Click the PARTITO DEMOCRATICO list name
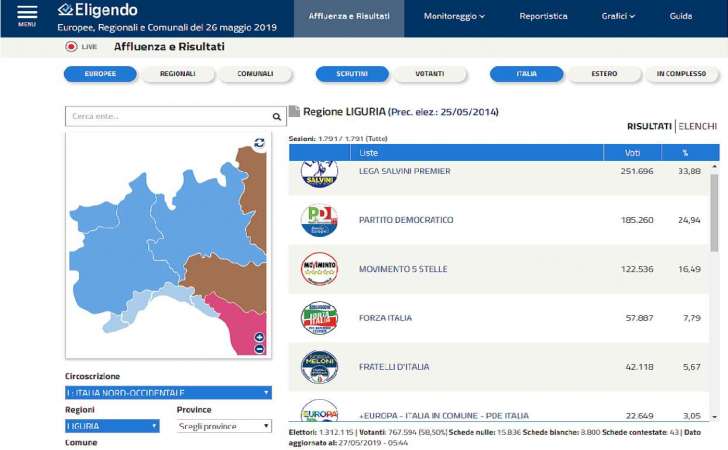 406,220
